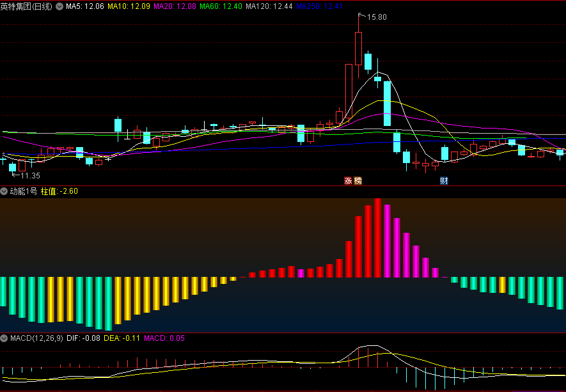Click the DEA: -0.11 value
Viewport: 566px width, 392px height.
[122, 338]
